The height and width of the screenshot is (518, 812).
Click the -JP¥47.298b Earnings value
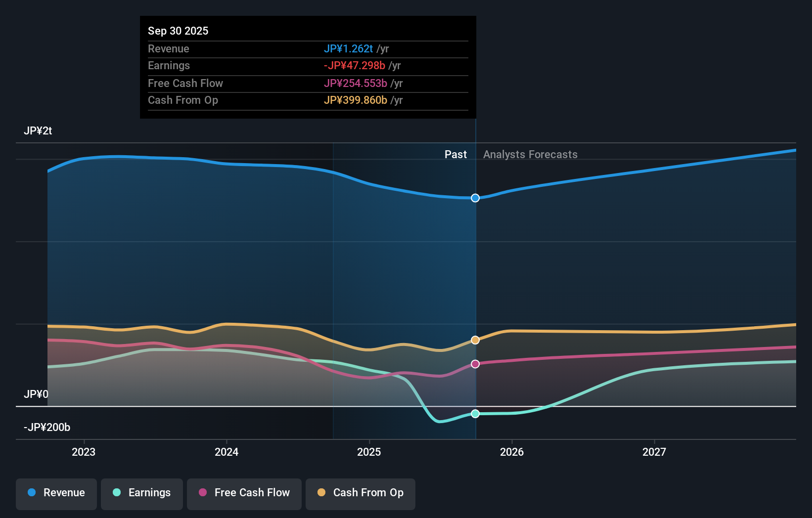355,65
